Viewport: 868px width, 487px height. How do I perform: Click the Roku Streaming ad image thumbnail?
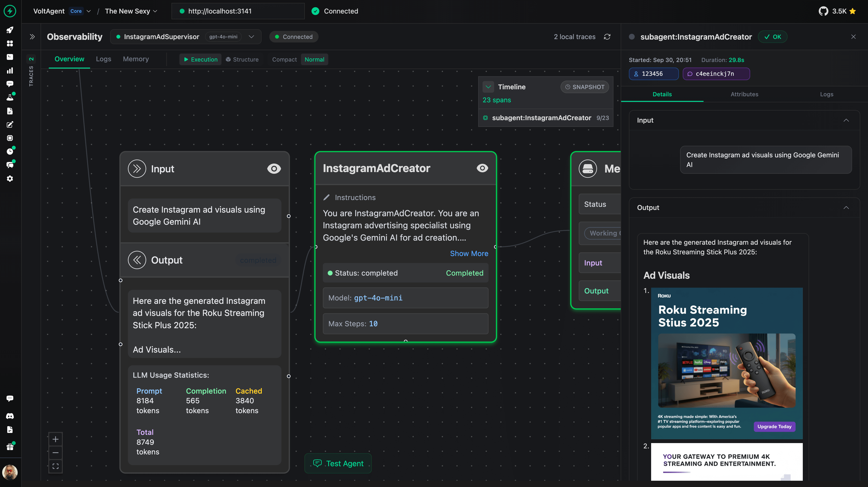pos(727,363)
